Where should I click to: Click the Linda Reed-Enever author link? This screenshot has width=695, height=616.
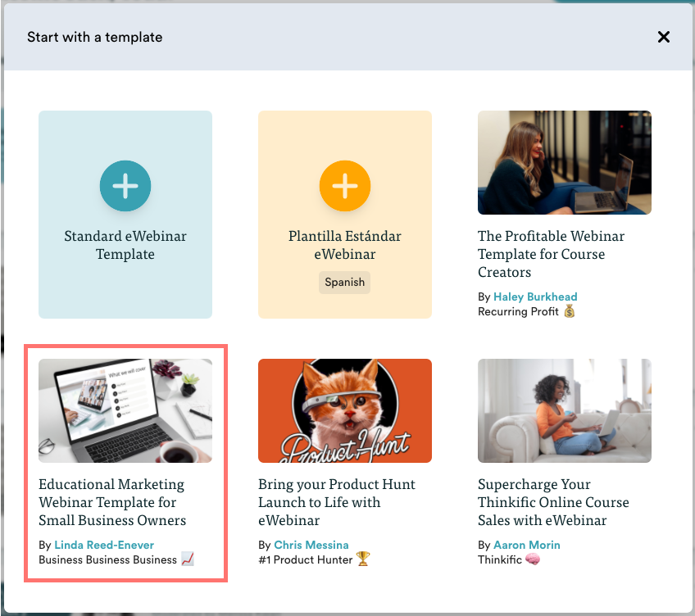tap(104, 545)
